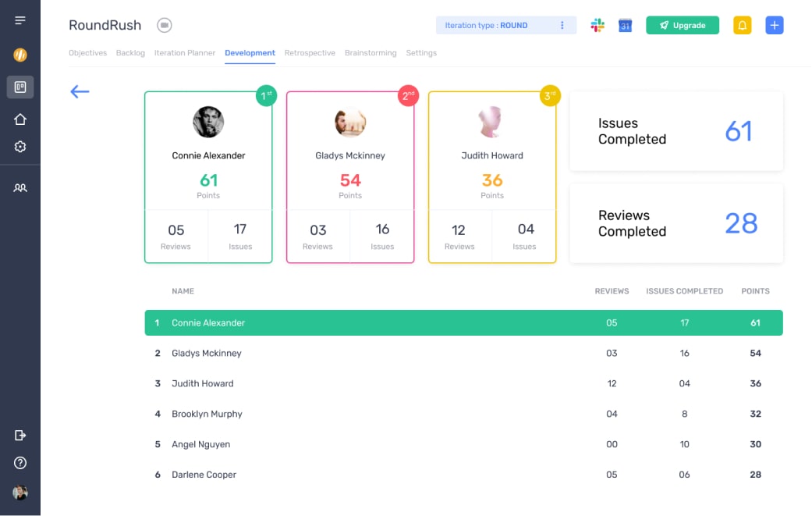Viewport: 812px width, 516px height.
Task: Open the hamburger menu in sidebar
Action: (x=20, y=20)
